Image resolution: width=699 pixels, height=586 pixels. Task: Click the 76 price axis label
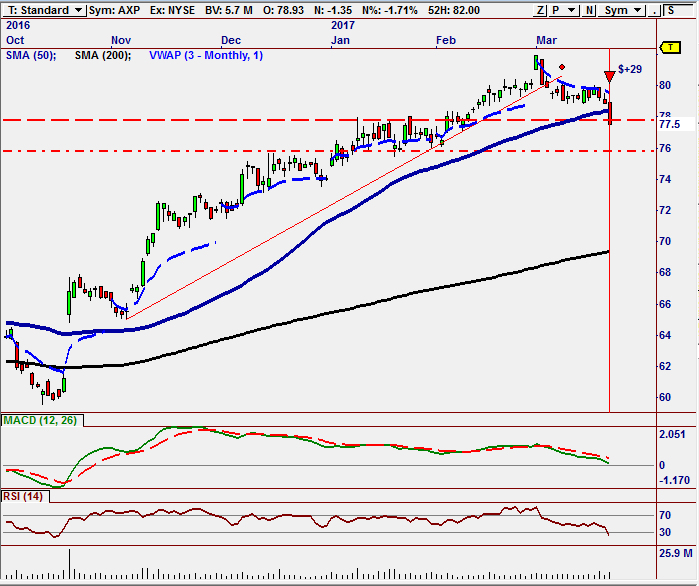point(665,148)
